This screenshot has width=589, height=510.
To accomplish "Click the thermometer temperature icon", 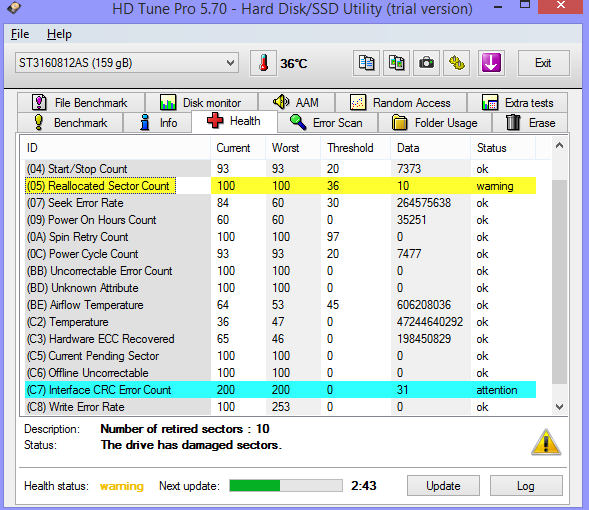I will (x=264, y=63).
